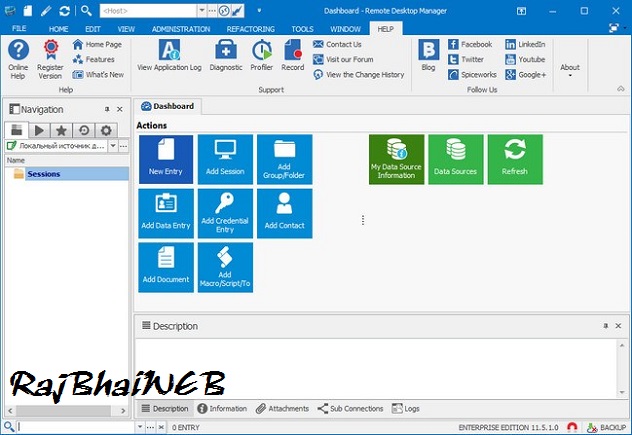Click the bottom search input field
The width and height of the screenshot is (632, 435).
point(76,427)
